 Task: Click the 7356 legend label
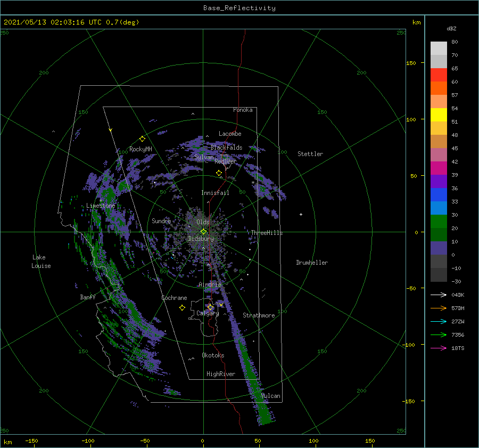pyautogui.click(x=458, y=335)
